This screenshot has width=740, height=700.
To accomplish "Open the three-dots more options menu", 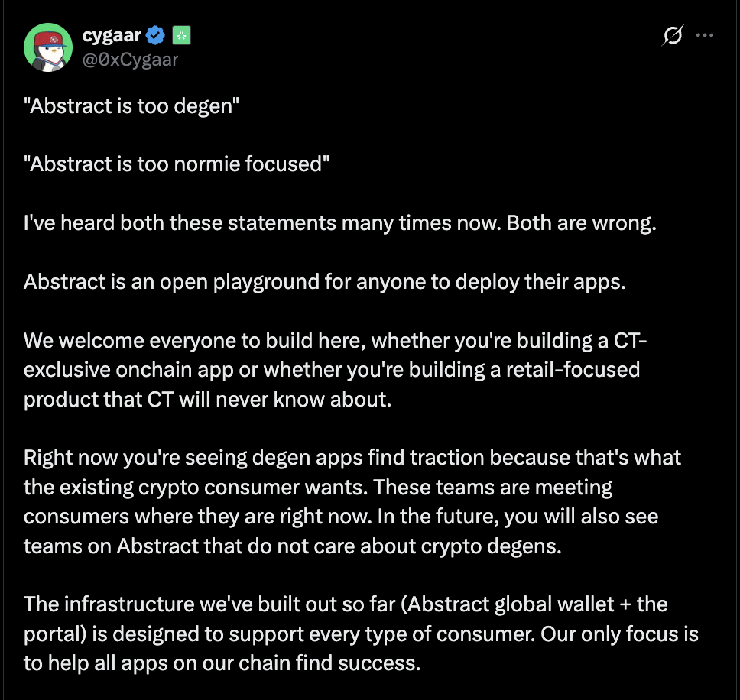I will [x=705, y=35].
